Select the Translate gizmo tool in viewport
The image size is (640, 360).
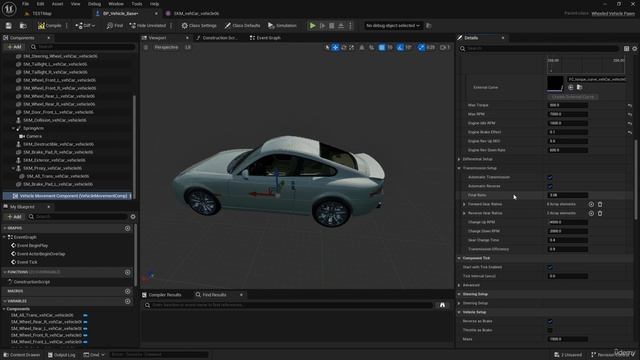point(336,47)
